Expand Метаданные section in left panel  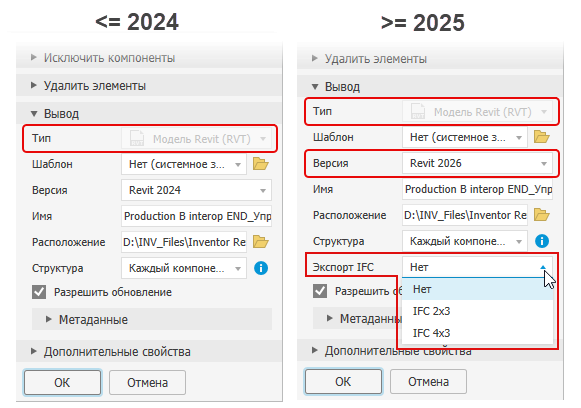point(152,319)
